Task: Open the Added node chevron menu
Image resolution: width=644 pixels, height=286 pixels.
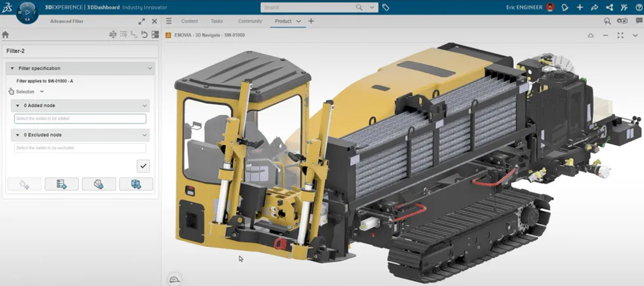Action: (x=144, y=105)
